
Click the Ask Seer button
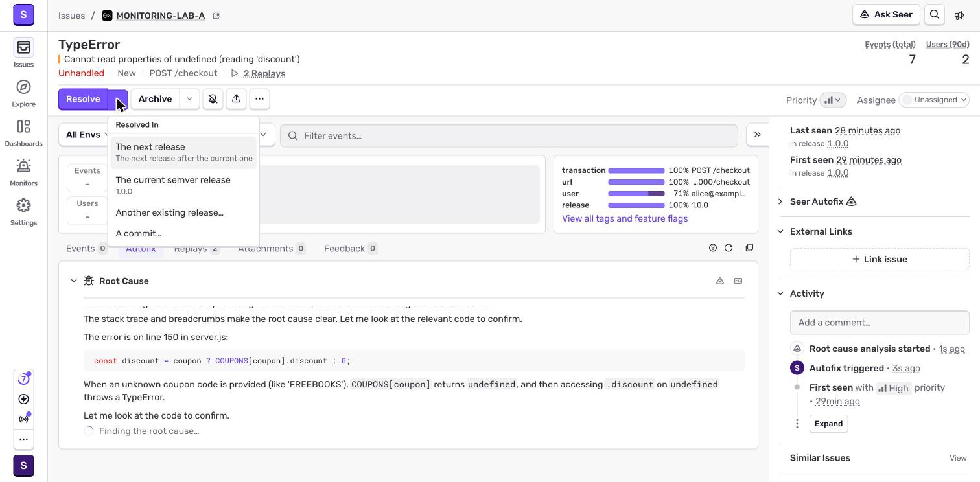(886, 15)
